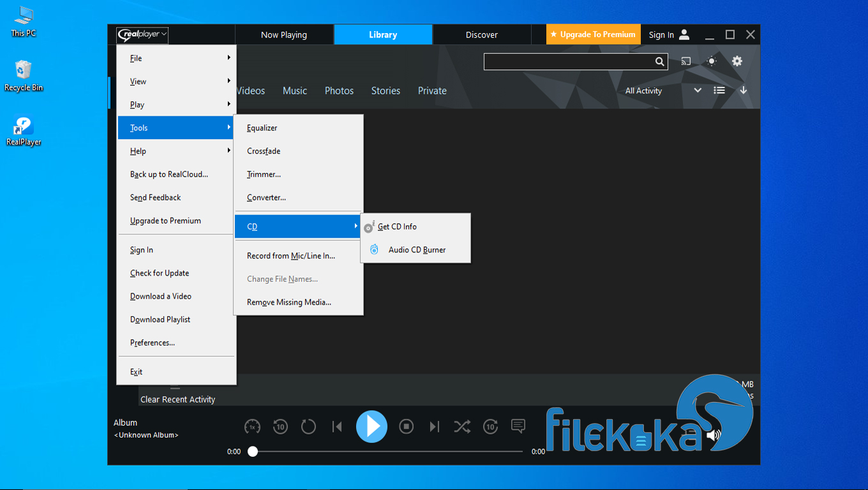Viewport: 868px width, 490px height.
Task: Choose Download Playlist
Action: click(176, 320)
